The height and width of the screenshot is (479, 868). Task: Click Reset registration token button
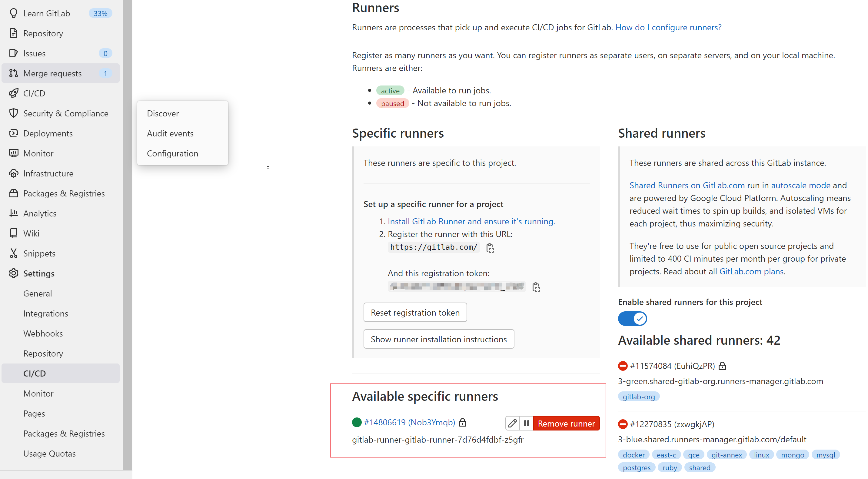pos(415,312)
